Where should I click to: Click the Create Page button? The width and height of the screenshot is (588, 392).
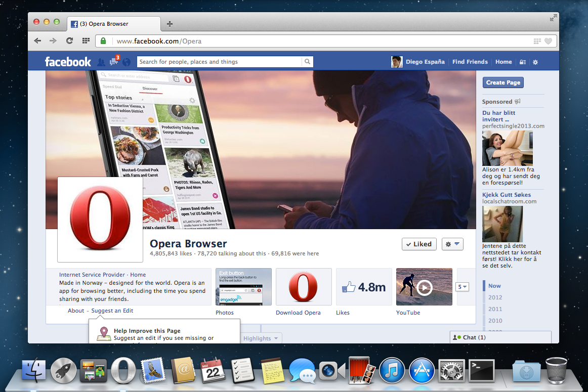click(503, 82)
